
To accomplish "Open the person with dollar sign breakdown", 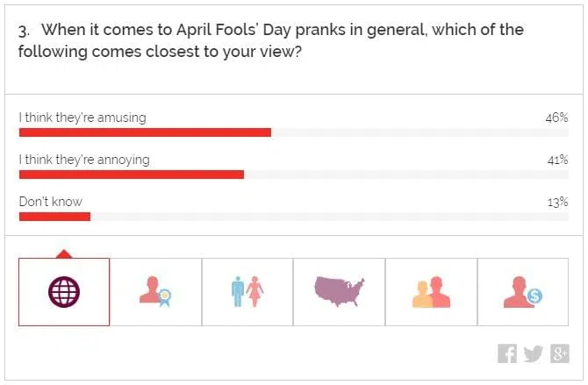I will [523, 292].
